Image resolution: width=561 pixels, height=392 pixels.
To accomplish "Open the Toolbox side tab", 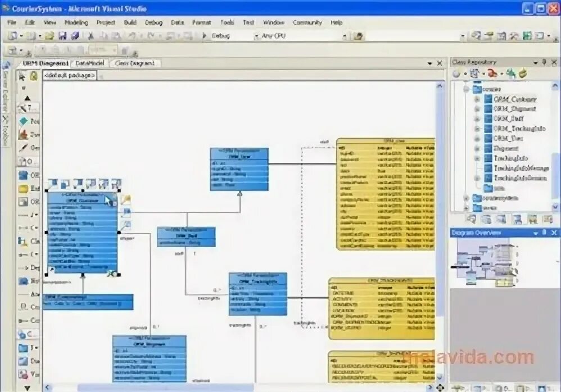I will (6, 130).
